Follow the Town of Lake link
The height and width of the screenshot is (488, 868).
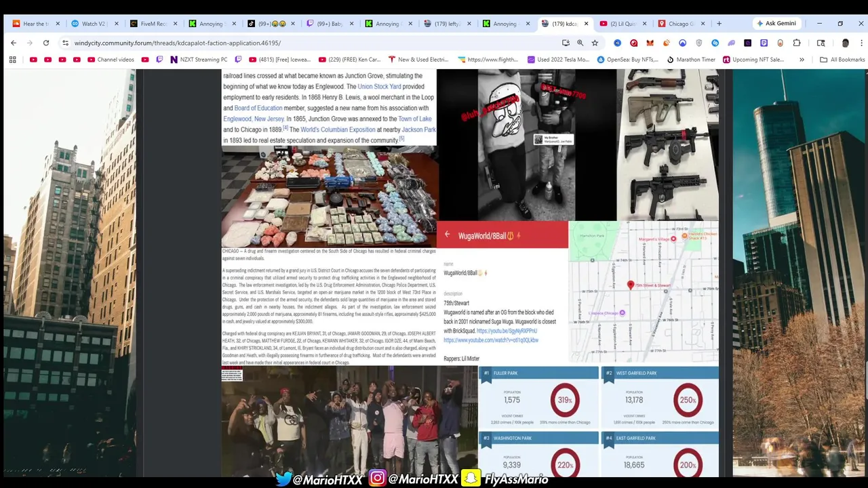tap(415, 119)
